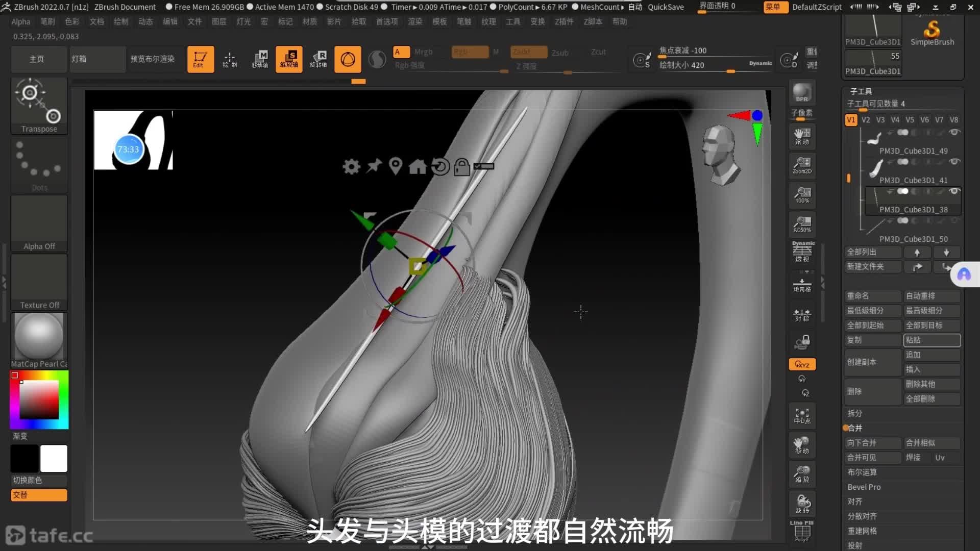Viewport: 980px width, 551px height.
Task: Pick a color in the color picker square
Action: (x=39, y=399)
